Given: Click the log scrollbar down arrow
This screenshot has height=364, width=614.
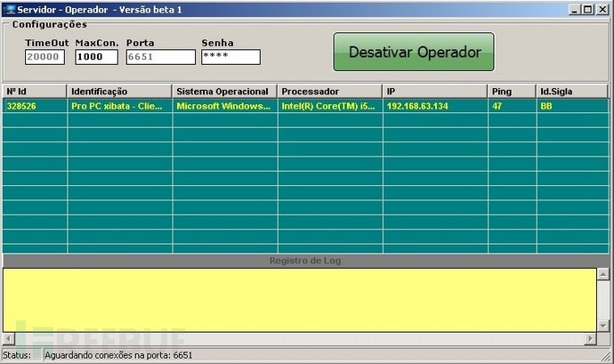Looking at the screenshot, I should (603, 326).
